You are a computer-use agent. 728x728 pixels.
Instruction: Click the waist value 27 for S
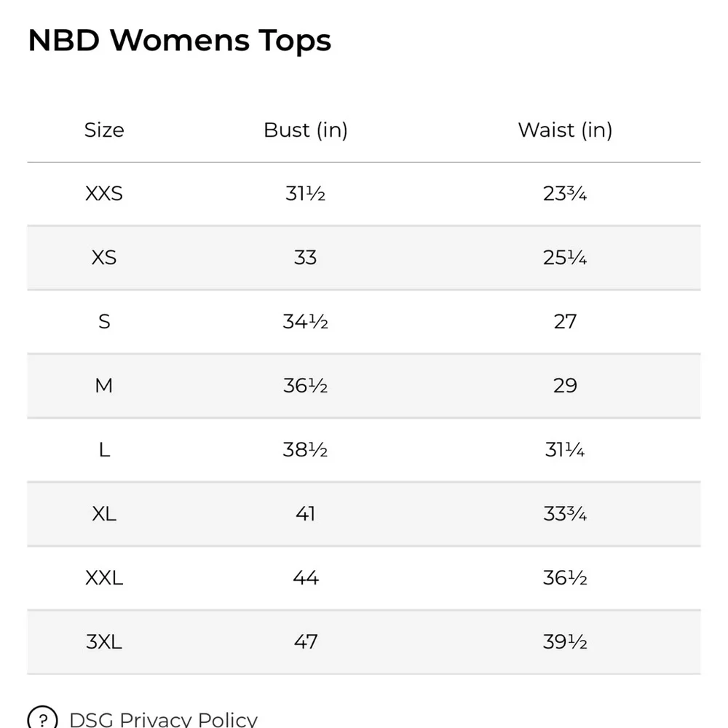(x=565, y=322)
